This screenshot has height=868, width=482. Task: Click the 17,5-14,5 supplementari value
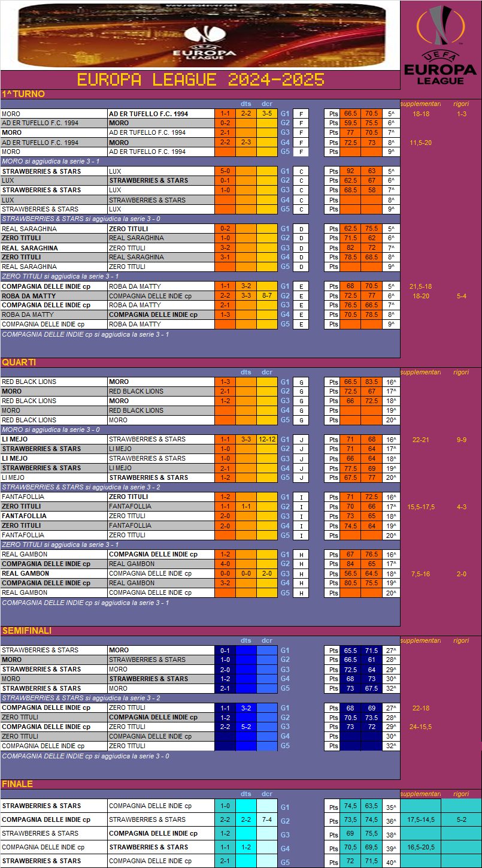coord(421,819)
